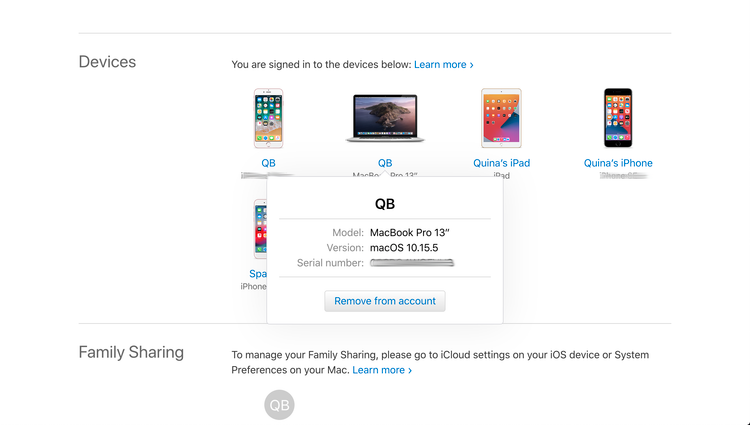Click the Family Sharing section heading
750x425 pixels.
click(x=131, y=352)
